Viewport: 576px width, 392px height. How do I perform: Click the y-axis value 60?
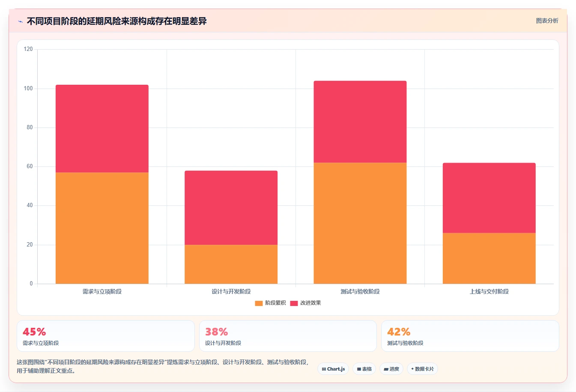pos(30,166)
